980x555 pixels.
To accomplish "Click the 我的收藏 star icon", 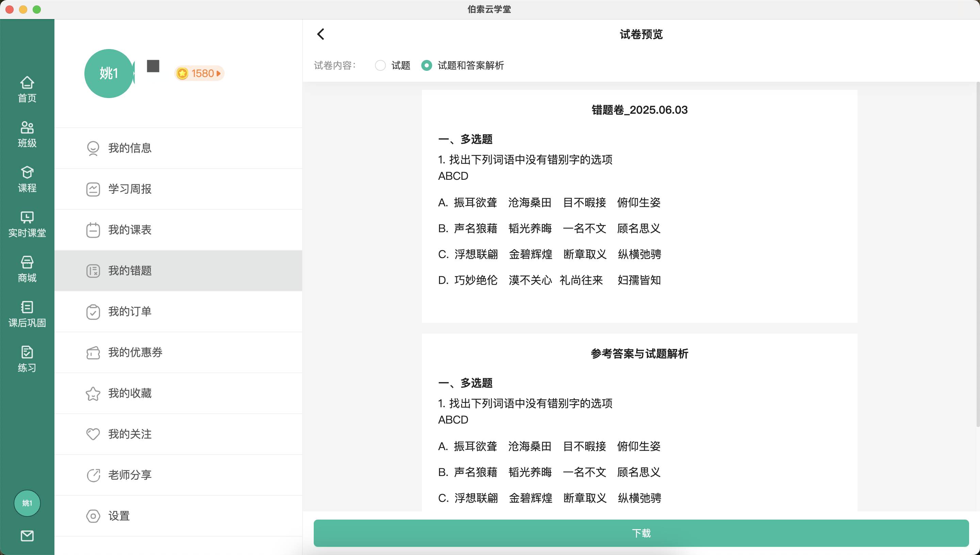I will 93,393.
